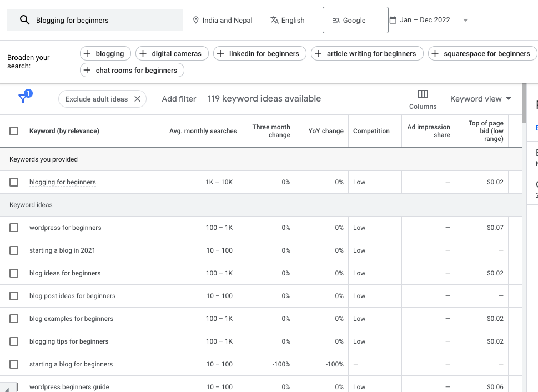Sort by Competition column header
The image size is (538, 392).
pyautogui.click(x=371, y=131)
